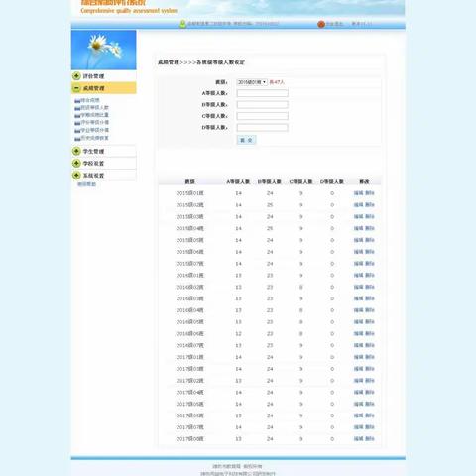Click delete link for 2017级05班 row
The image size is (476, 476).
(370, 404)
